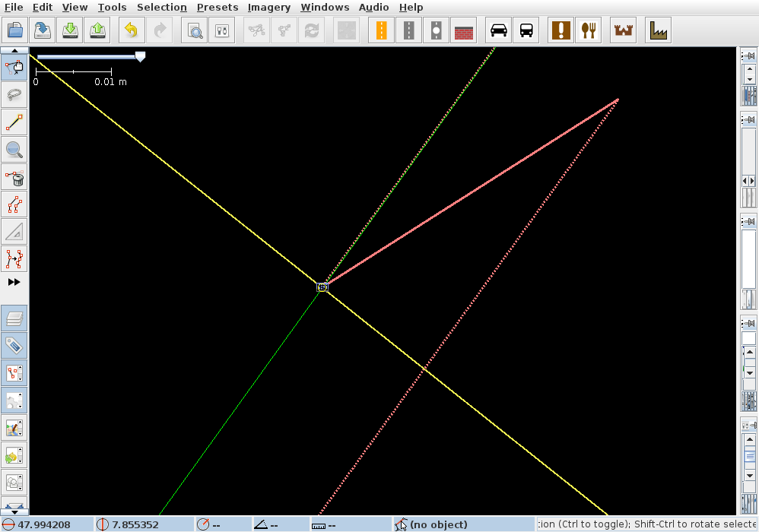Click the longitude value 7.855352
This screenshot has height=532, width=759.
click(135, 524)
